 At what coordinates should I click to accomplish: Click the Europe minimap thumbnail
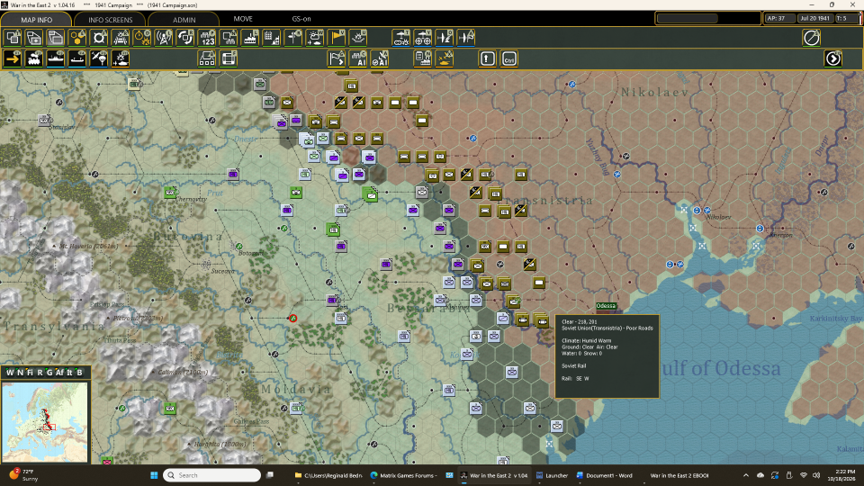[45, 423]
